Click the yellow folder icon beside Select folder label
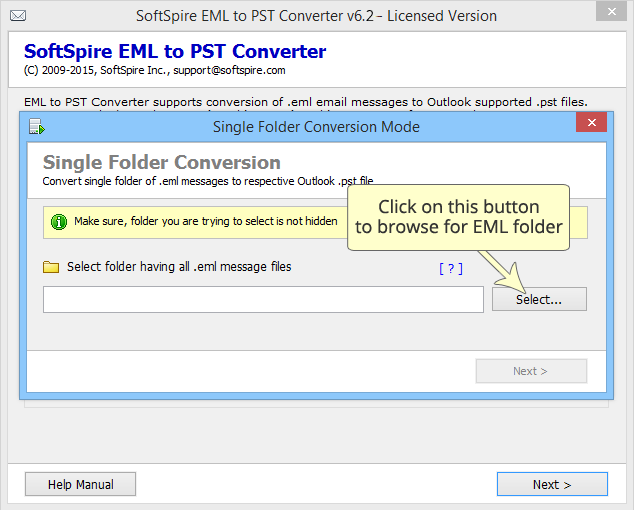Viewport: 634px width, 510px height. pyautogui.click(x=51, y=267)
